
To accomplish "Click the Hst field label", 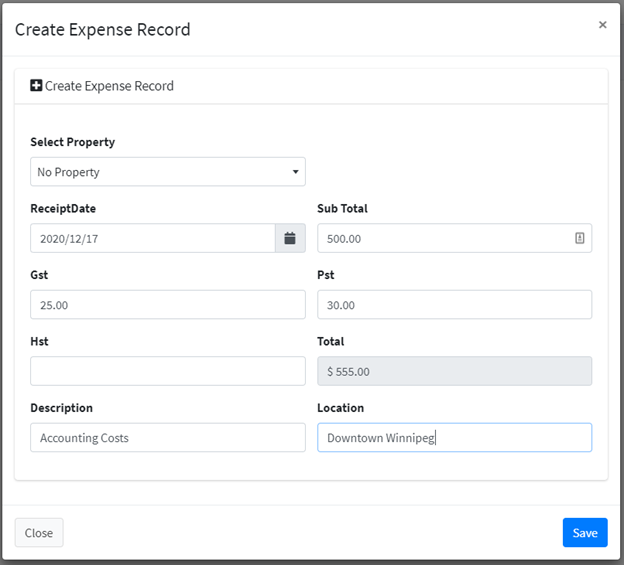I will coord(39,341).
